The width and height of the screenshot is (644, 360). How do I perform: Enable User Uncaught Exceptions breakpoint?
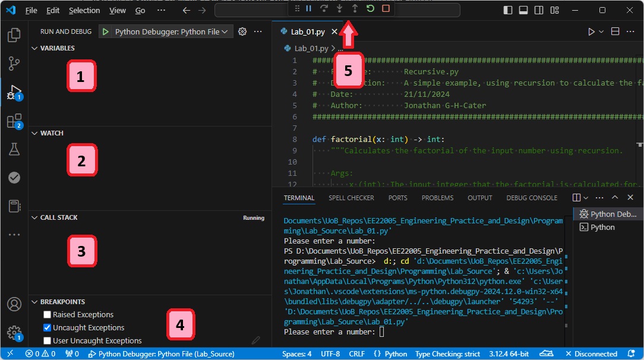pyautogui.click(x=48, y=341)
